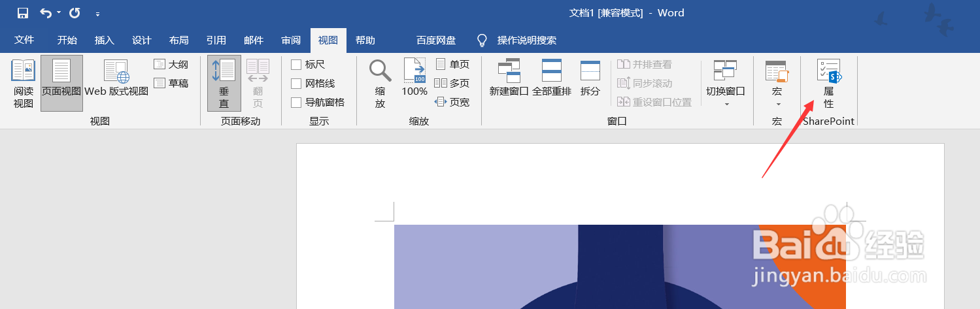This screenshot has width=980, height=309.
Task: Click the lightbulb Tell Me icon
Action: [482, 41]
